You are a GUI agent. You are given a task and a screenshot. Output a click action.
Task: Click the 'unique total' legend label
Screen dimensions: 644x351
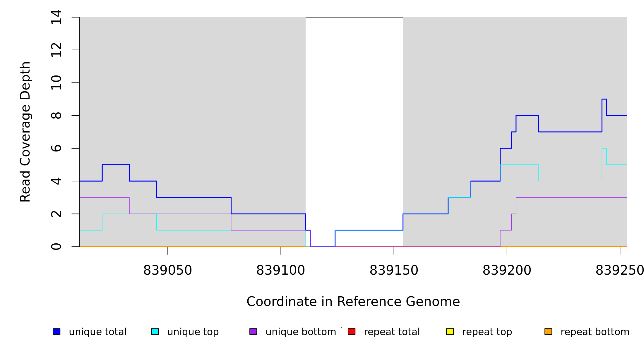(x=97, y=332)
